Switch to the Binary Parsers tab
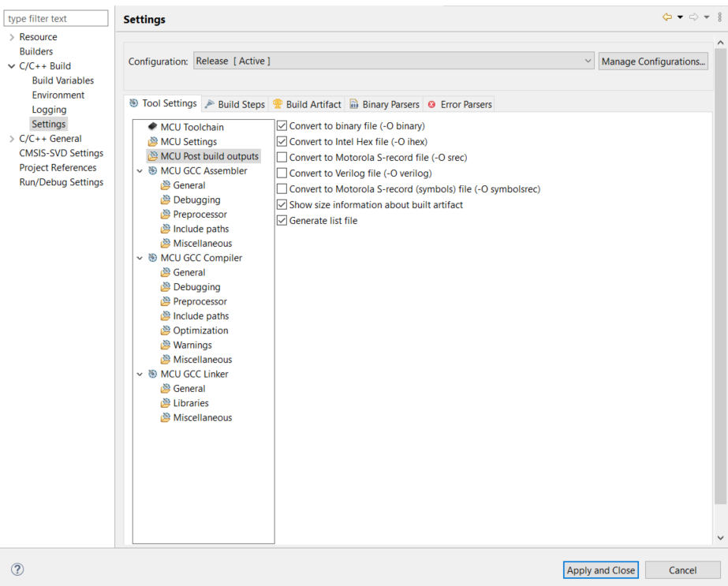The width and height of the screenshot is (728, 586). click(x=384, y=104)
